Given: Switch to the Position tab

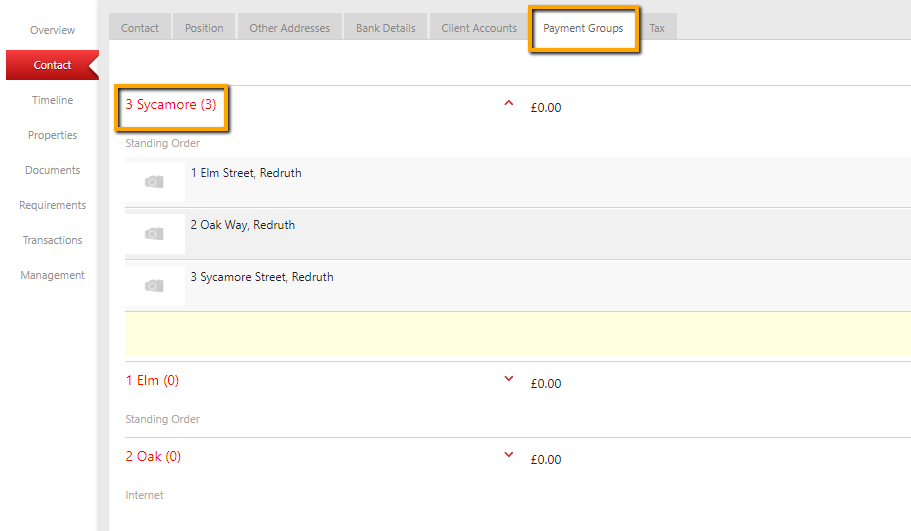Looking at the screenshot, I should pos(204,28).
